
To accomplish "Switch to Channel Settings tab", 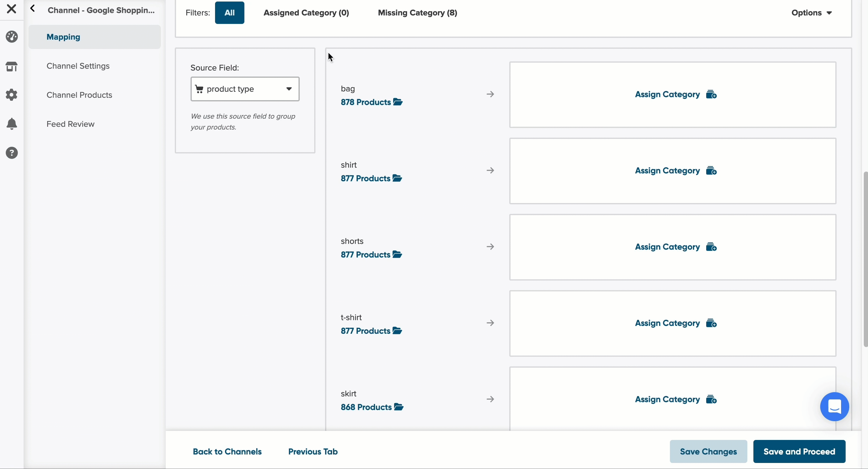I will [x=78, y=66].
